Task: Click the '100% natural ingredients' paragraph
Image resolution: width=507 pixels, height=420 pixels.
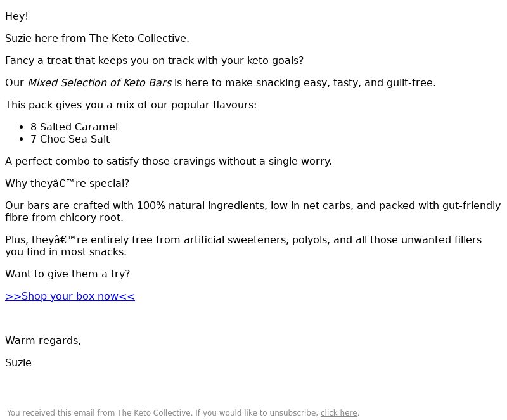Action: point(252,205)
